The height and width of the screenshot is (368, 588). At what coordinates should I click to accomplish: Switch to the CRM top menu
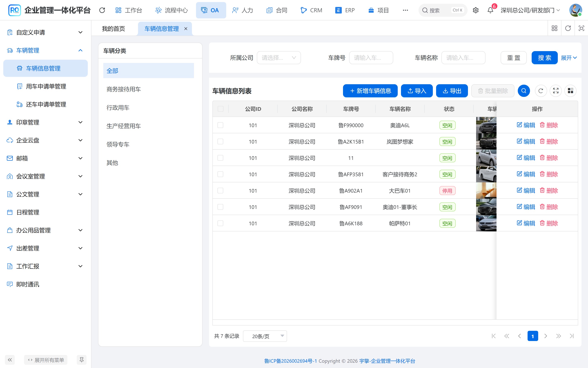pos(311,10)
